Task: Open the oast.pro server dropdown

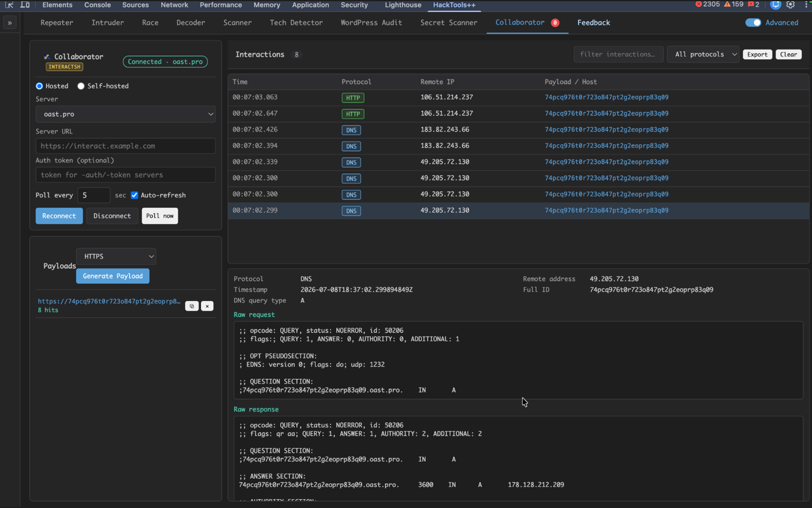Action: click(x=126, y=114)
